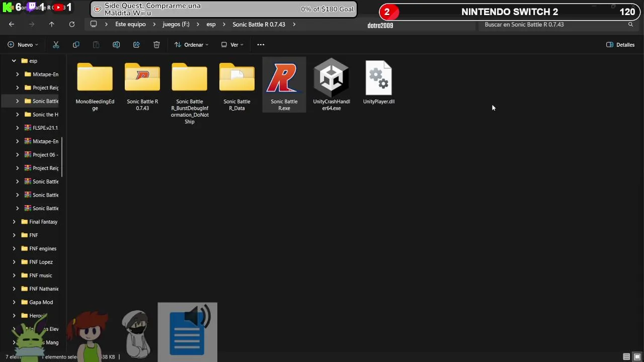Click Sonic Battle R 0.7.43 breadcrumb
644x362 pixels.
click(259, 24)
